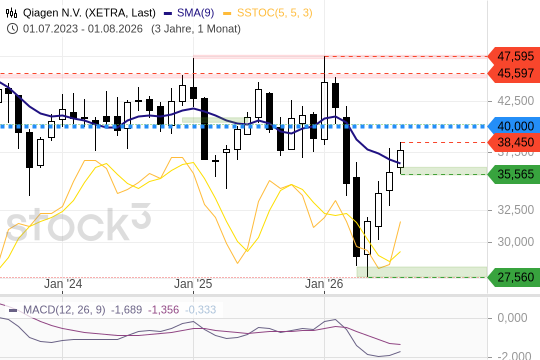Click the 30,000 axis label
Viewport: 540px width, 360px height.
coord(516,242)
